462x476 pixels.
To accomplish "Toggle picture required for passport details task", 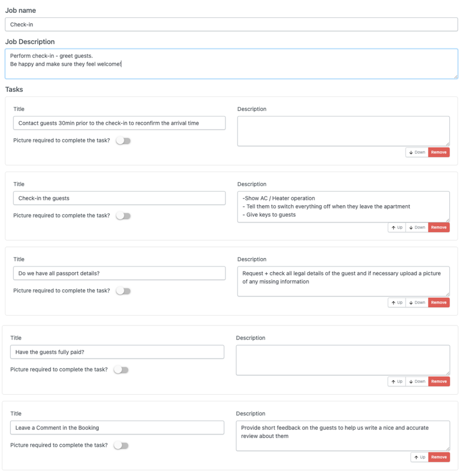I will tap(123, 291).
